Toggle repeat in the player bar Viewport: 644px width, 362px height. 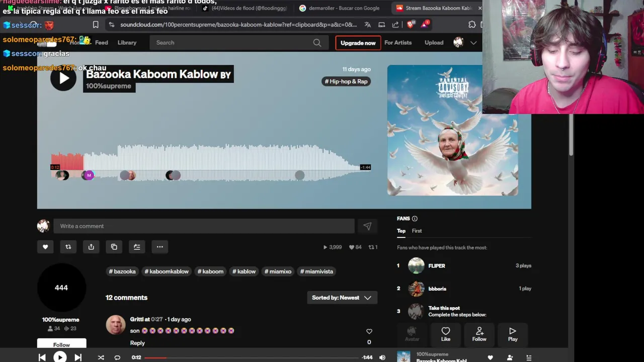(x=117, y=357)
